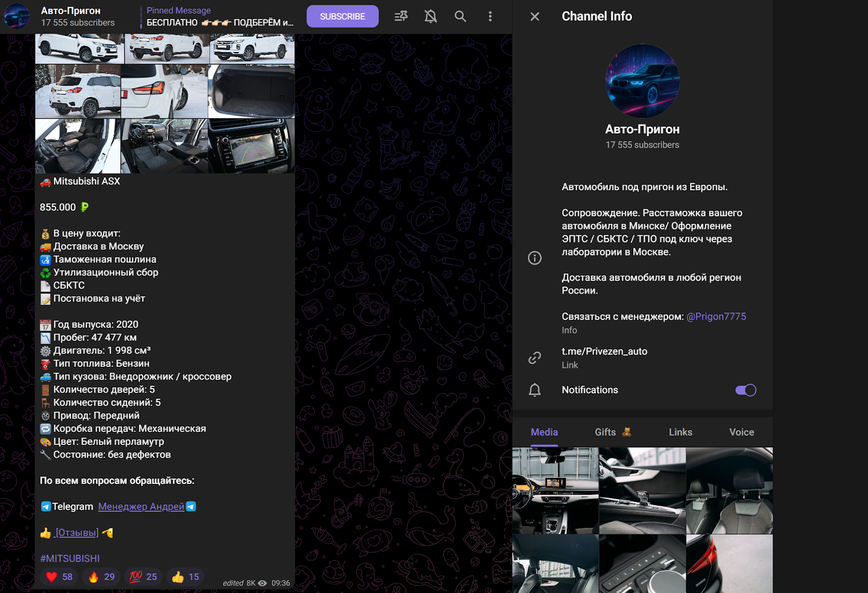Click the #MITSUBISHI hashtag
This screenshot has height=593, width=868.
[x=71, y=558]
